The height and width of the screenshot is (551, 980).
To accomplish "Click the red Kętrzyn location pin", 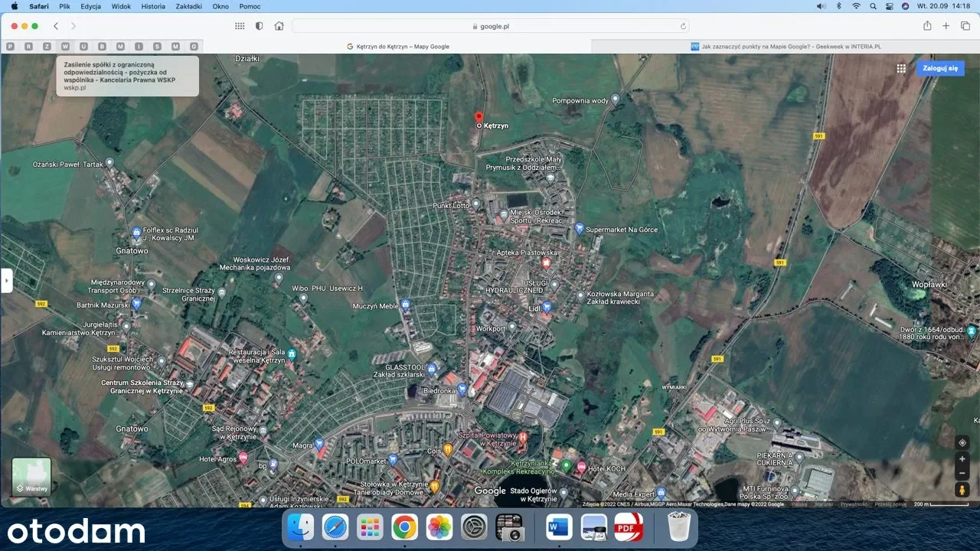I will pos(479,117).
